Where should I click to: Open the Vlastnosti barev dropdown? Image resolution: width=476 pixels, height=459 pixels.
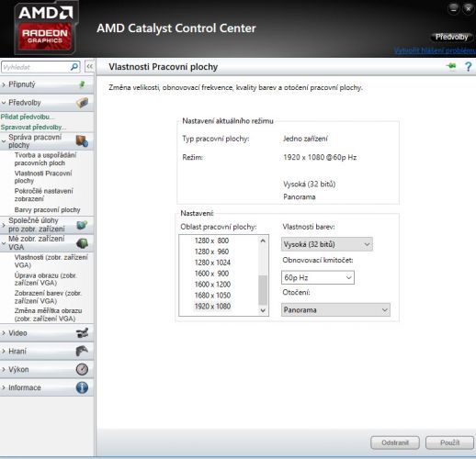[327, 244]
